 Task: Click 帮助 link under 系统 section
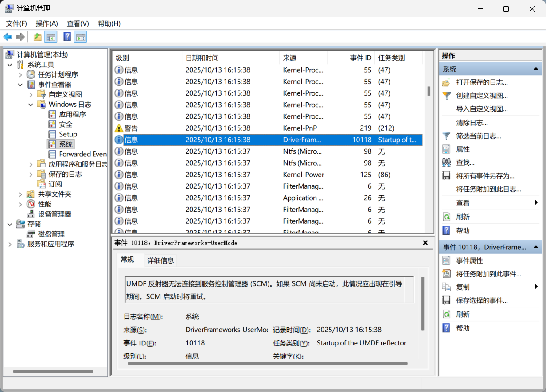(x=463, y=231)
